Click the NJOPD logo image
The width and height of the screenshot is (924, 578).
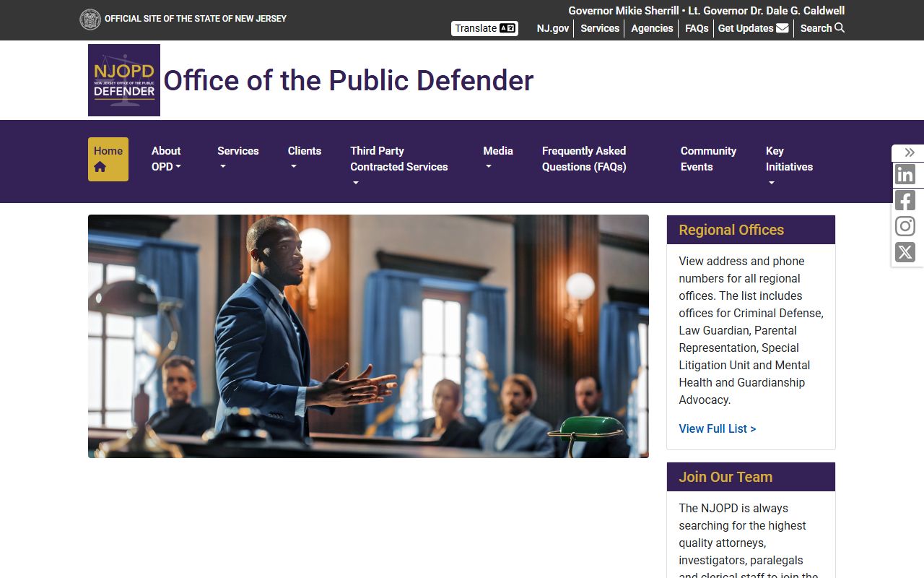point(124,80)
